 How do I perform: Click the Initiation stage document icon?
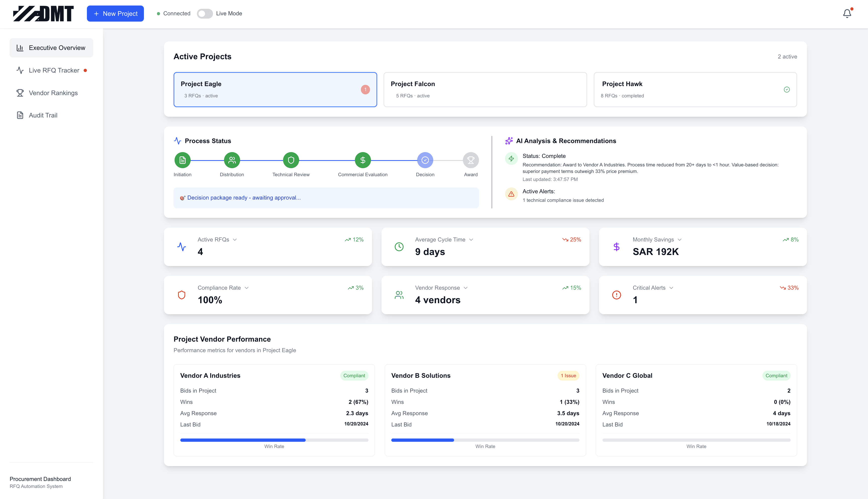click(x=182, y=160)
